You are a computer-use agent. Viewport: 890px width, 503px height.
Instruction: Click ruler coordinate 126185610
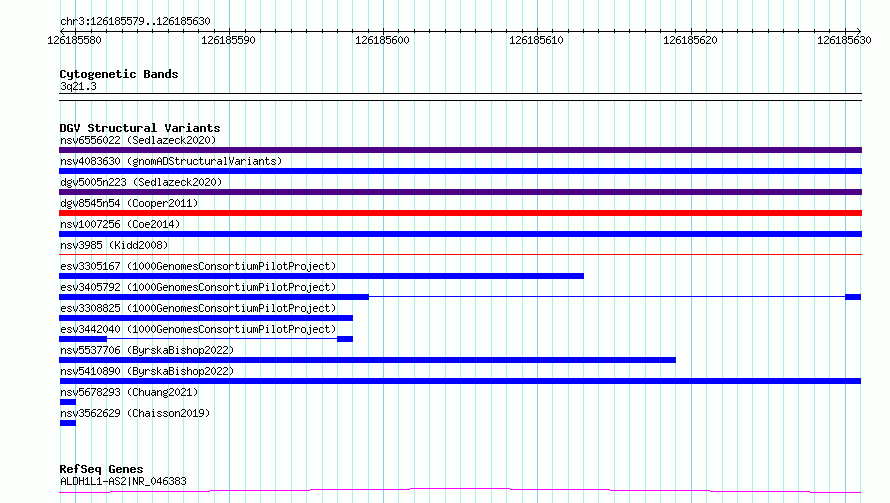pyautogui.click(x=536, y=40)
